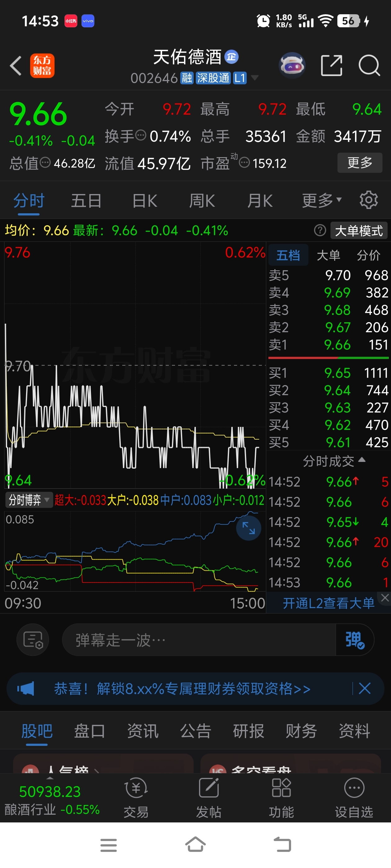Tap the megaphone announcement icon
Image resolution: width=391 pixels, height=868 pixels.
tap(26, 689)
